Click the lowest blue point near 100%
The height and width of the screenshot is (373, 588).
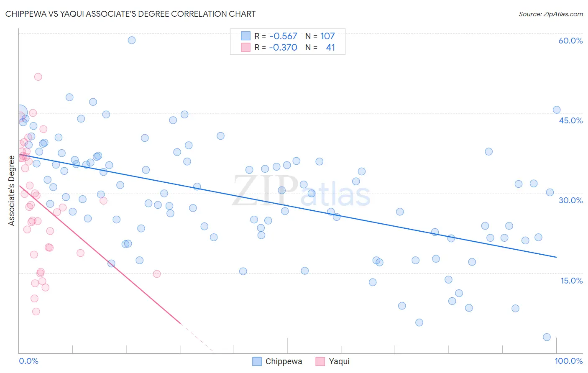coord(547,337)
